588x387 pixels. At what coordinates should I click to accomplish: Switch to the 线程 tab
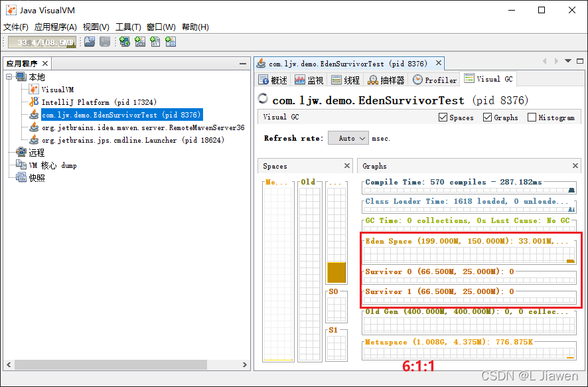[345, 80]
